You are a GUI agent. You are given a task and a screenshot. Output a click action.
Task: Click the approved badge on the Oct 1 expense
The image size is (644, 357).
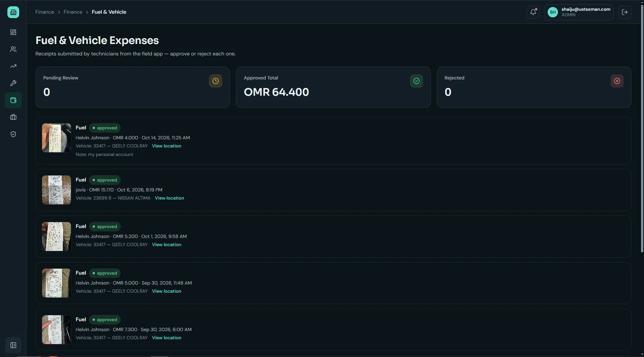click(105, 227)
